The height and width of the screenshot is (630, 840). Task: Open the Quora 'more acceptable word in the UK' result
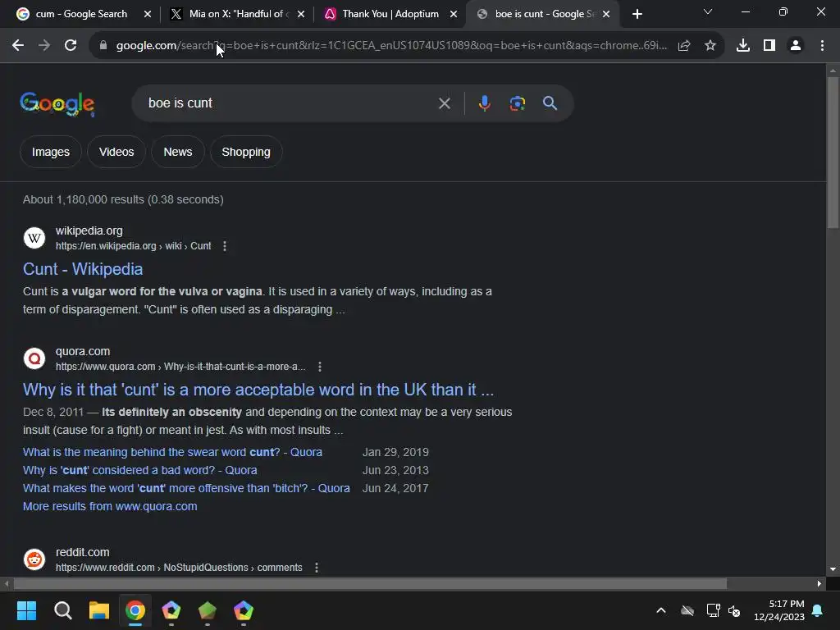[x=258, y=390]
